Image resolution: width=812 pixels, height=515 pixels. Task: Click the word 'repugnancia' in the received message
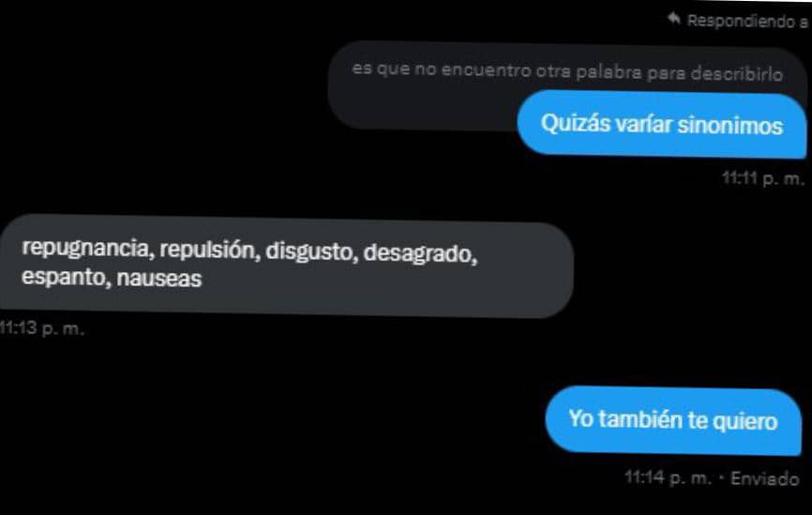tap(87, 249)
